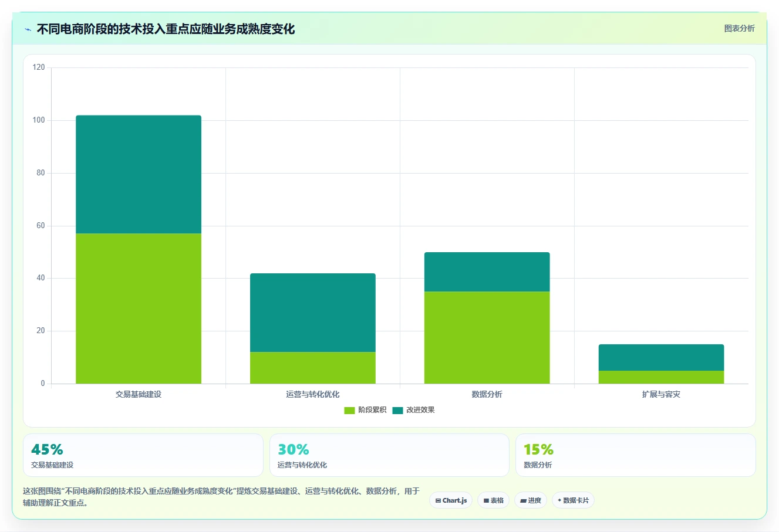This screenshot has height=532, width=779.
Task: Select the green 交易基础建设 bar segment
Action: 139,309
